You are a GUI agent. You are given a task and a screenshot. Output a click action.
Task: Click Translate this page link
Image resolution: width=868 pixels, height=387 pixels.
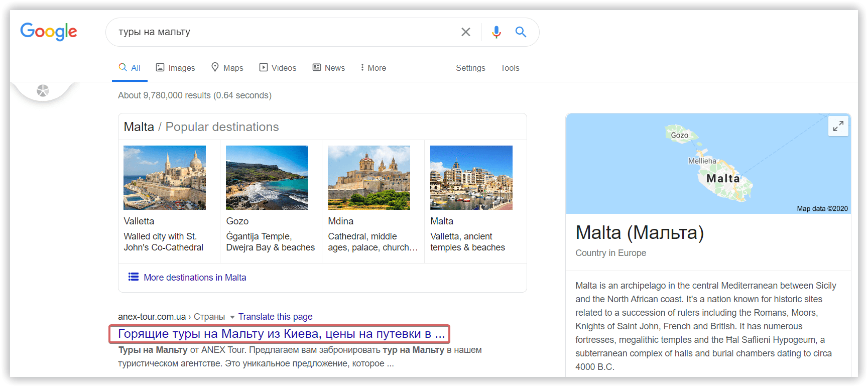click(x=275, y=317)
